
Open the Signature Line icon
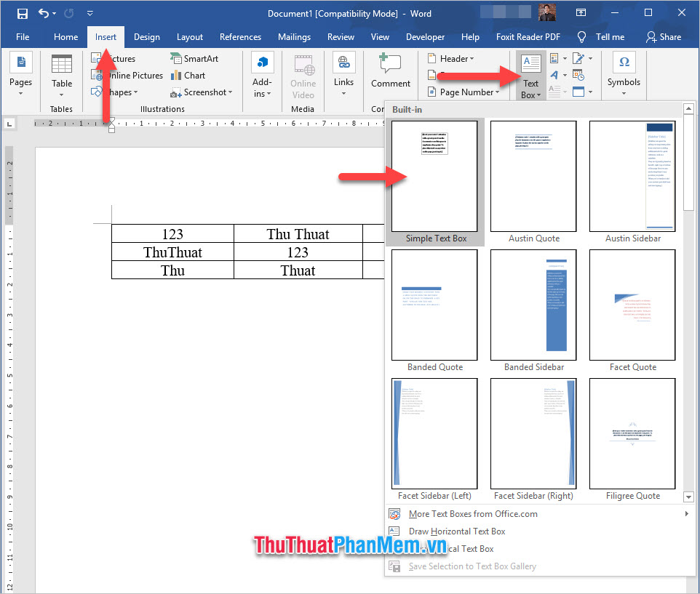click(x=582, y=58)
